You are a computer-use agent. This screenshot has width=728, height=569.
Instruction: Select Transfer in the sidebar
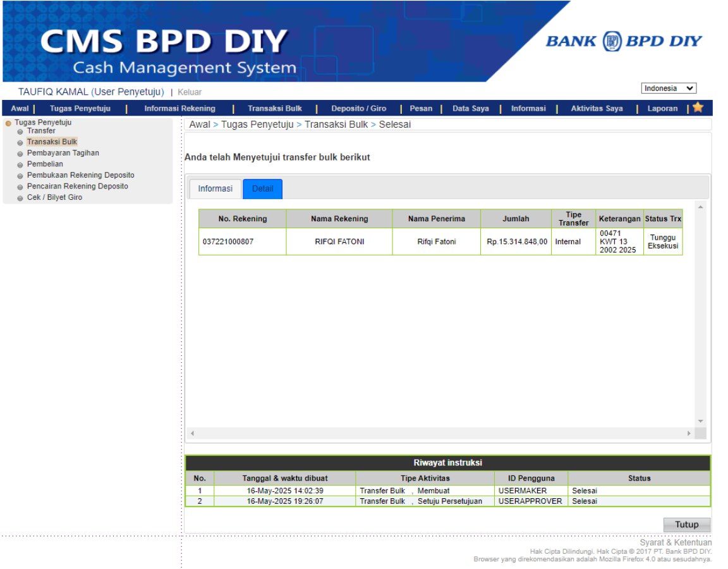tap(41, 131)
